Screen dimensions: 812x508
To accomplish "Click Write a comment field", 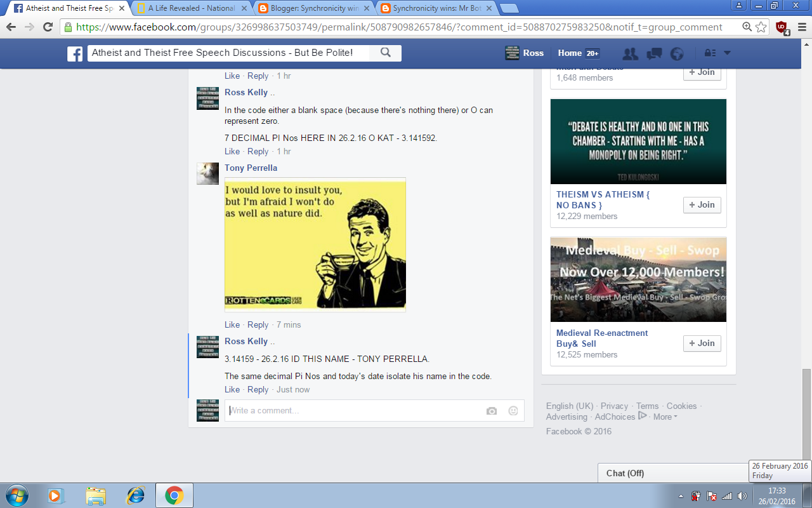I will (355, 411).
